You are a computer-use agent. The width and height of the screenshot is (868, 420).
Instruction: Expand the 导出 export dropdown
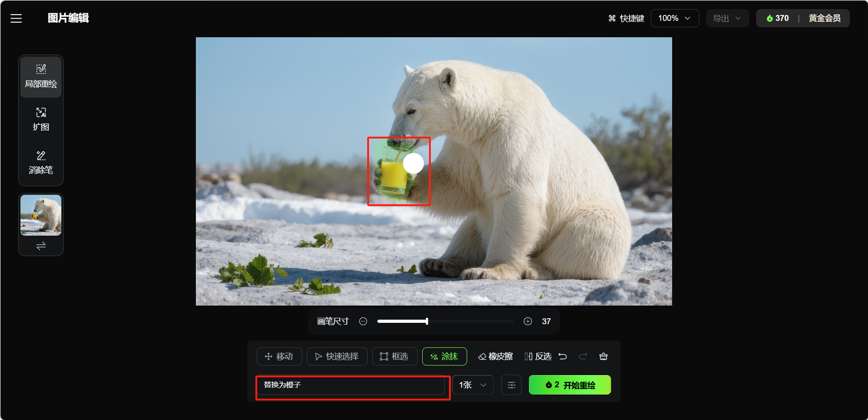click(x=727, y=18)
